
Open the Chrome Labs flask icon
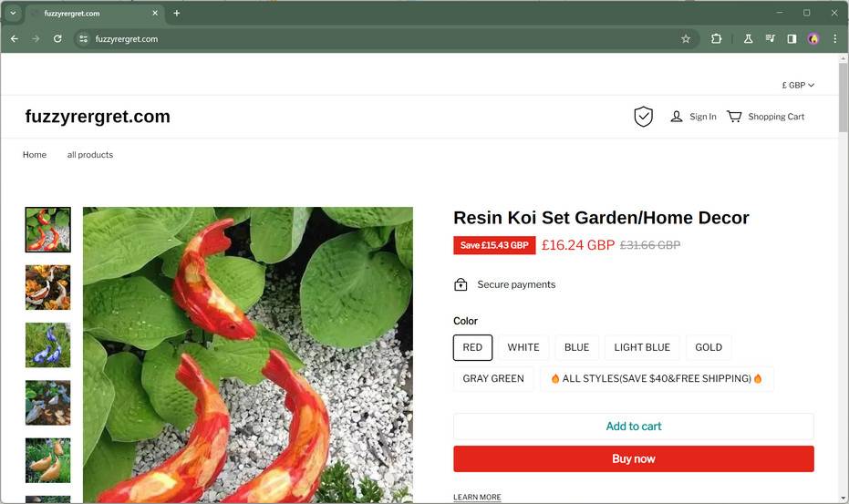(748, 39)
